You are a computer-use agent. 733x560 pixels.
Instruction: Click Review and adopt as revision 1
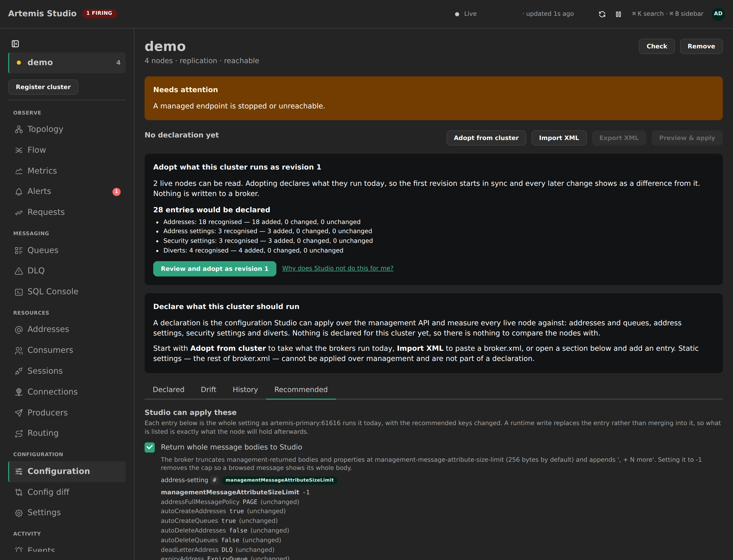214,269
